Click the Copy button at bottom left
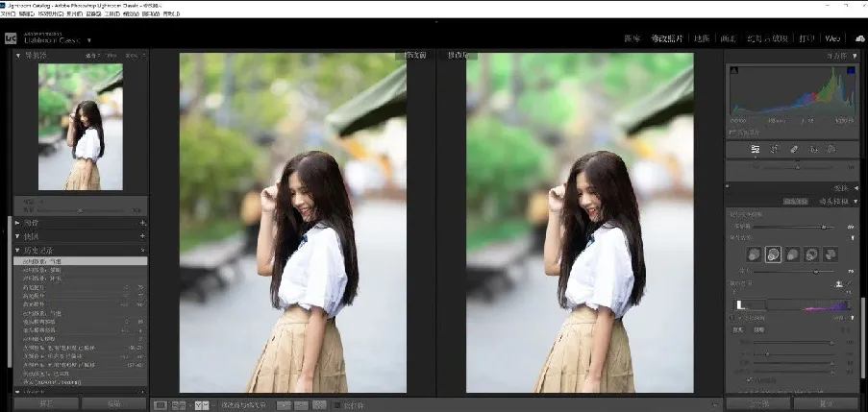Screen dimensions: 868x412 pos(45,404)
